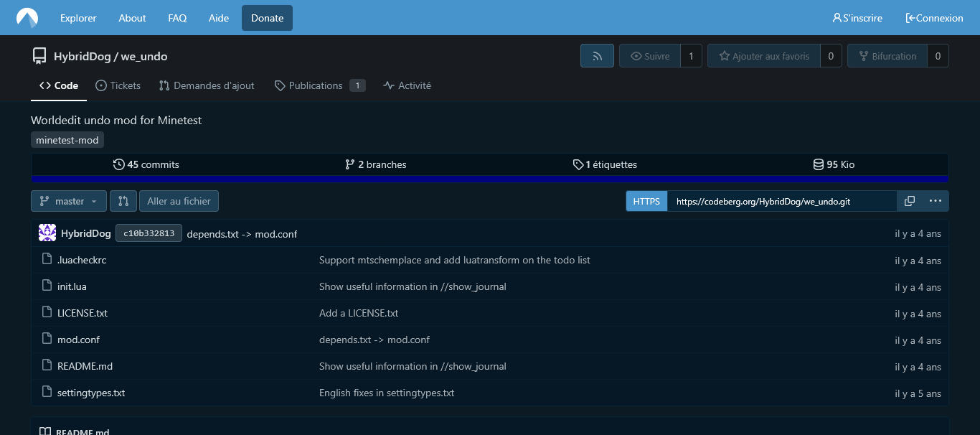980x435 pixels.
Task: Click file icon next to .luacheckrc
Action: coord(47,260)
